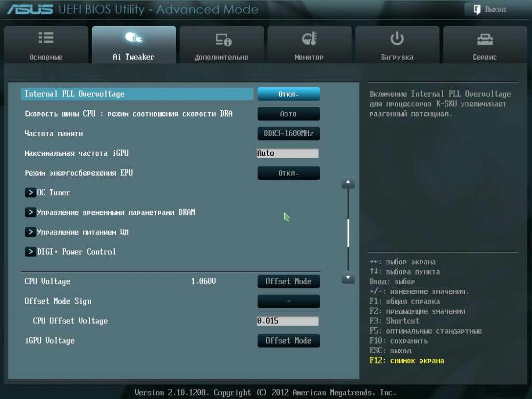Select the CPU Voltage row label

(x=47, y=281)
